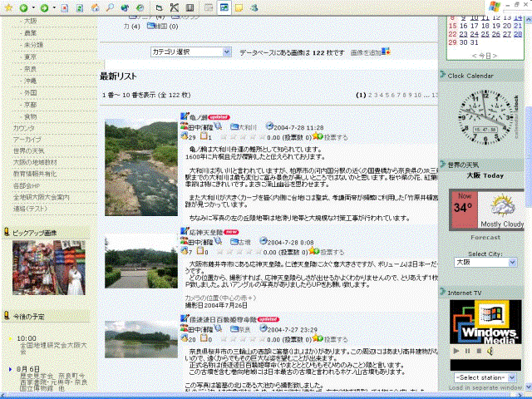
Task: Open the lake photo thumbnail of 倭迹迹日百襲姫命陵 entry
Action: (141, 339)
